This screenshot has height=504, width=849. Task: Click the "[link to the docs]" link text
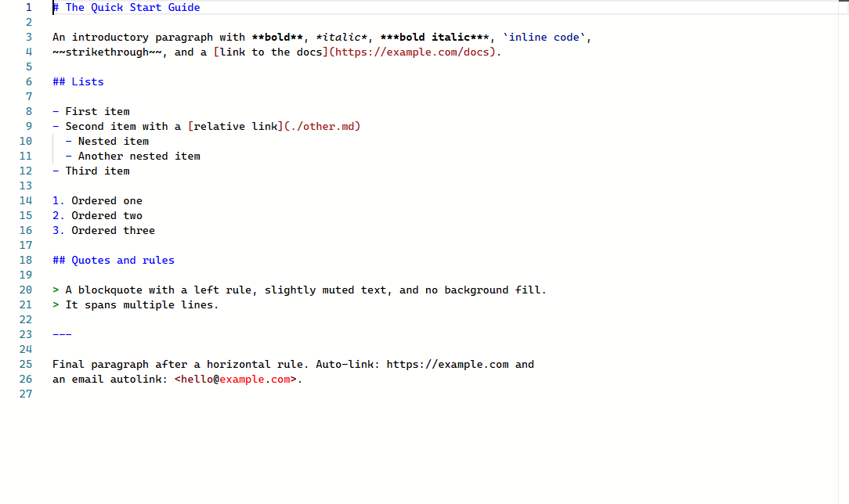pyautogui.click(x=271, y=52)
